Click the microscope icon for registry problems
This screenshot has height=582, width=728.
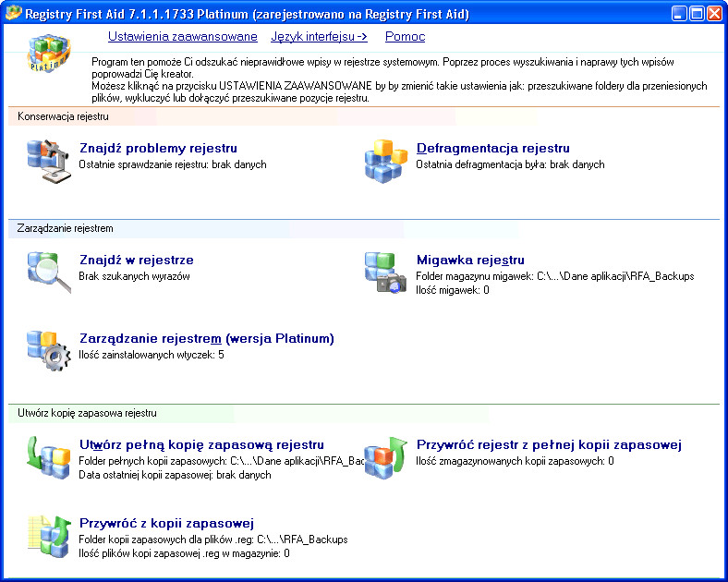(x=49, y=161)
